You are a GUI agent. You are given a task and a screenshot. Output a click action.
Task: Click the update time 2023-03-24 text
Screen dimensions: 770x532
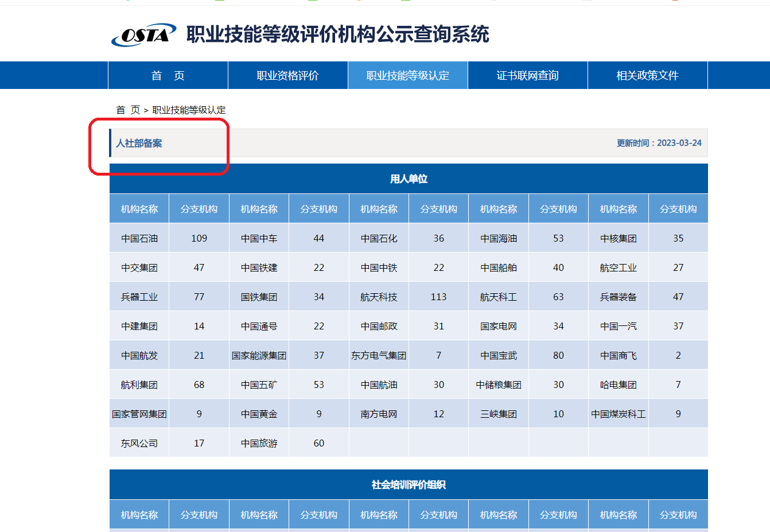click(x=659, y=143)
